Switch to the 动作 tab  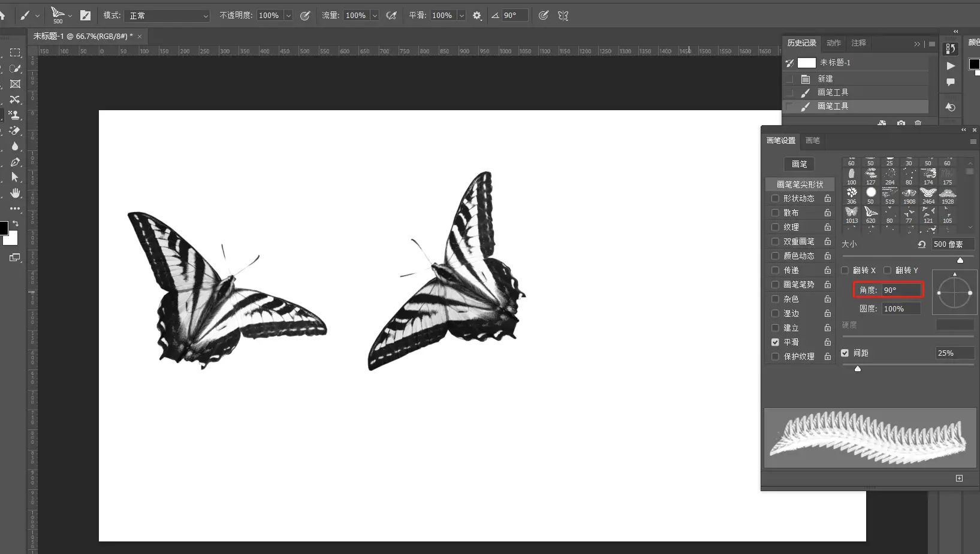tap(833, 43)
